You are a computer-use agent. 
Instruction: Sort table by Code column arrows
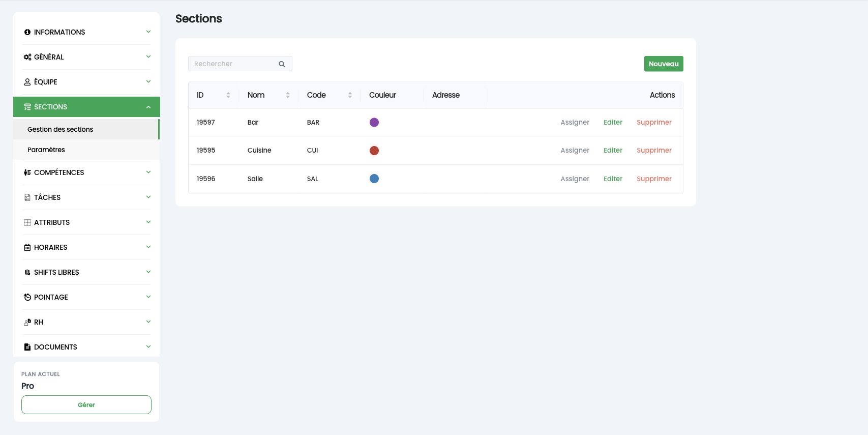point(350,95)
